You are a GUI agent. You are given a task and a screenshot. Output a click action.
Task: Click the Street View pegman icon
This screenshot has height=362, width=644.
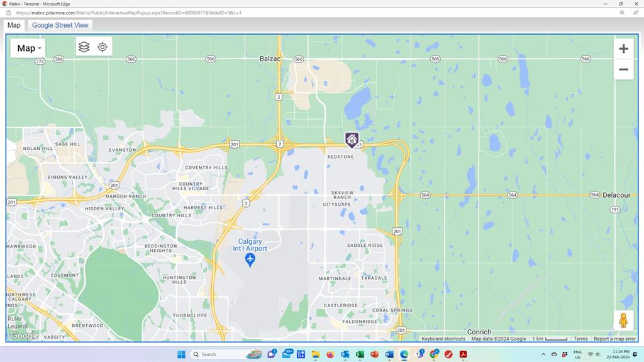coord(623,320)
